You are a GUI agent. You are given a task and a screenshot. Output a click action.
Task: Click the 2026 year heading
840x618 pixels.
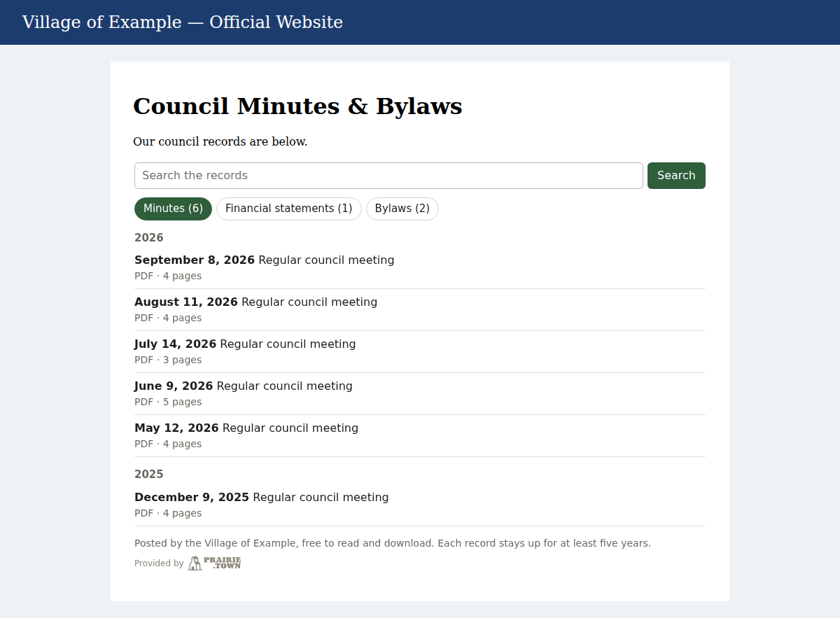pyautogui.click(x=149, y=238)
